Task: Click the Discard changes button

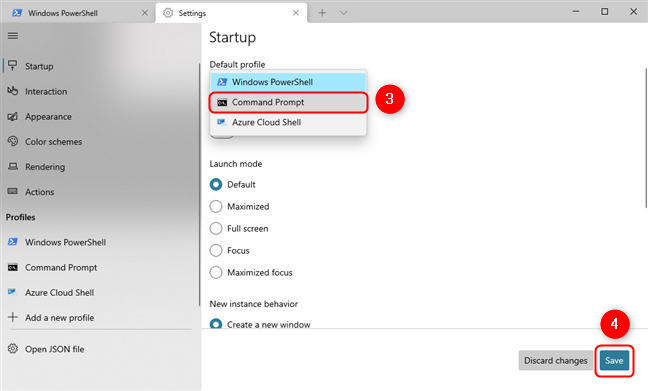Action: 555,360
